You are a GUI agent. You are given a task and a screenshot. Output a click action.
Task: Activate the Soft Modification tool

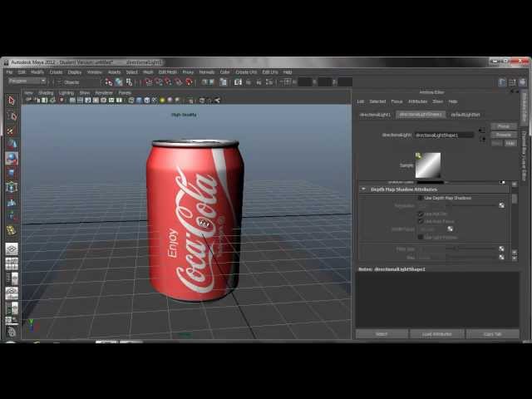pos(12,202)
